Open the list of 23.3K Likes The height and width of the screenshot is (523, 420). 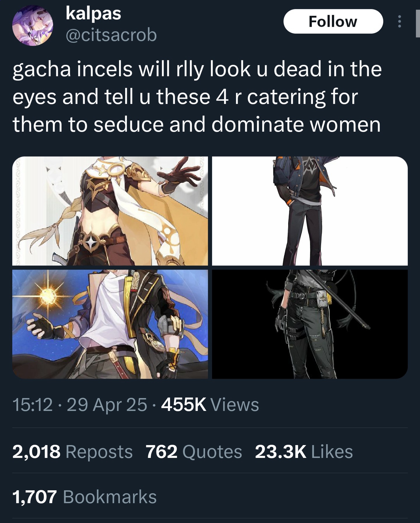point(304,451)
